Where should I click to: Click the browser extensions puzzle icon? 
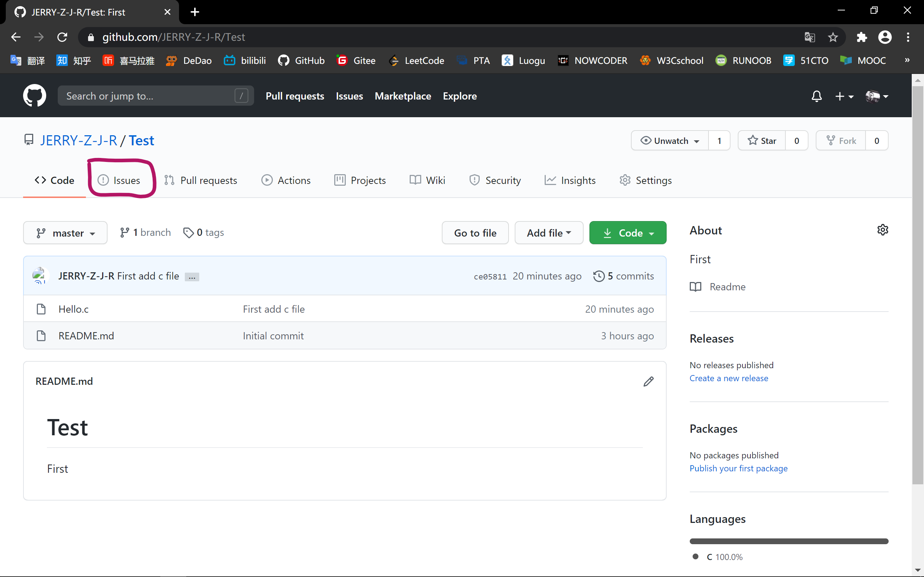click(862, 37)
